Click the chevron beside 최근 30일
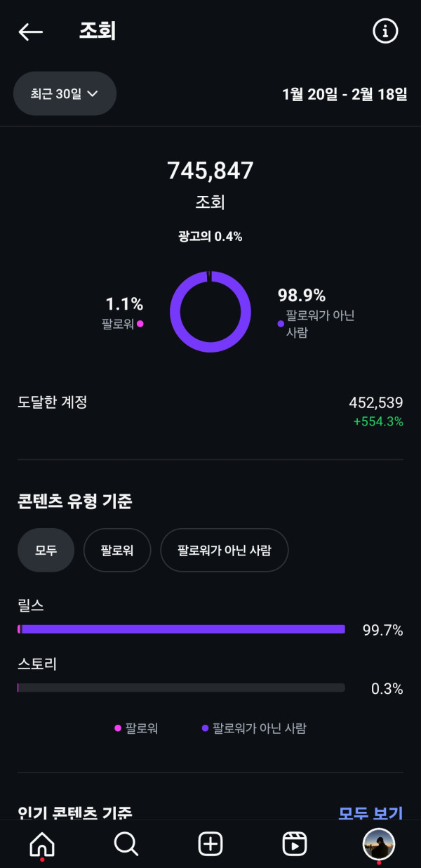 [92, 93]
